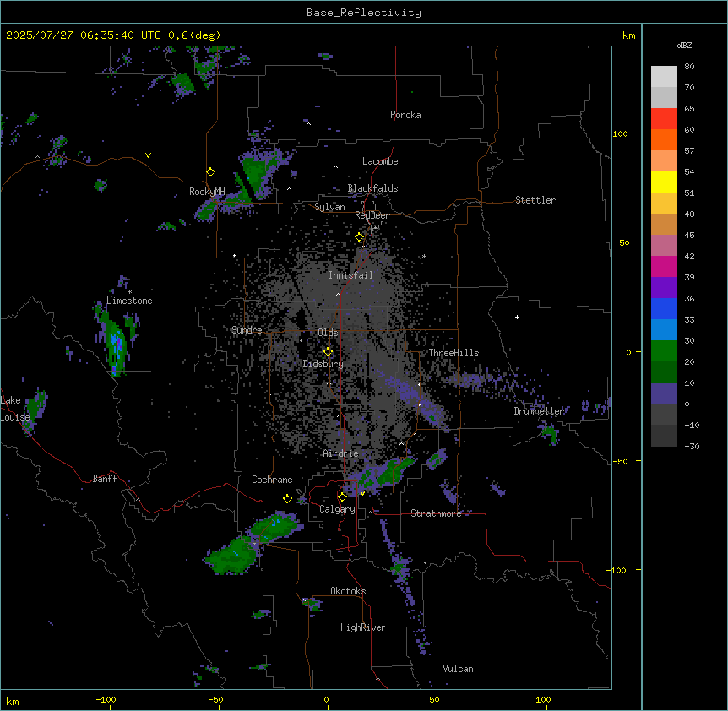Click the Calgary label
728x711 pixels.
point(337,509)
